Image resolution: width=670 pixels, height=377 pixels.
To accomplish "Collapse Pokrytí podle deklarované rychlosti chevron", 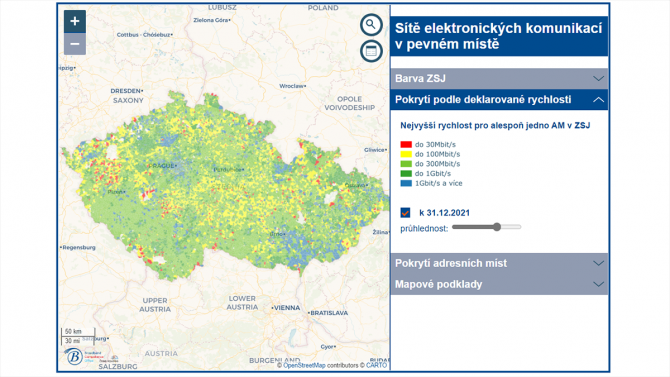I will coord(598,100).
